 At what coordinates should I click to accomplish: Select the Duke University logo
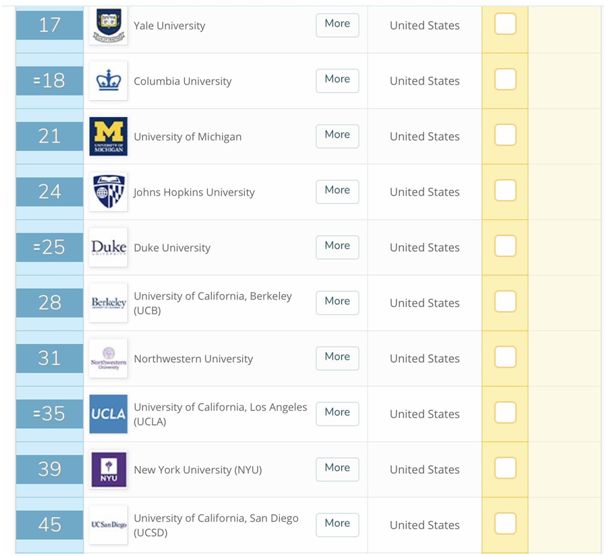pyautogui.click(x=109, y=247)
